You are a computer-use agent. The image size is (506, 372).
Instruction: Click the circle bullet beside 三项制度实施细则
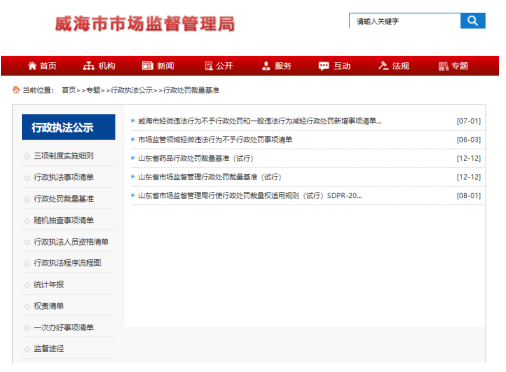[27, 156]
